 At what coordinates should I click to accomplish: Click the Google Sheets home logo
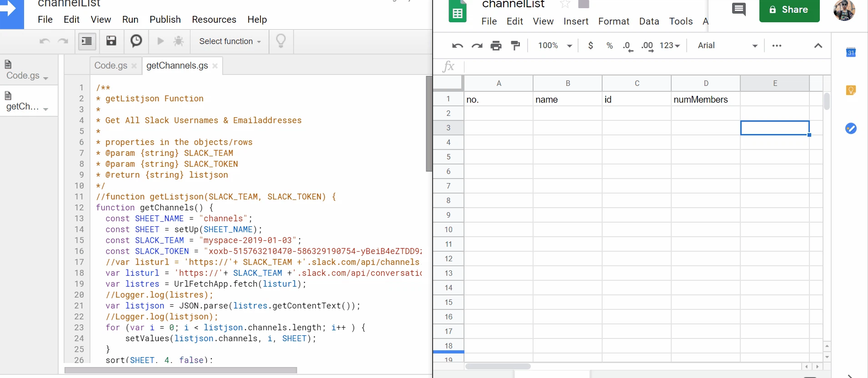(x=458, y=11)
